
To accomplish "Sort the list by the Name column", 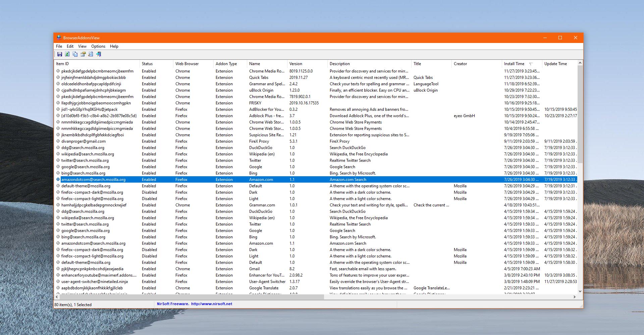I will 254,63.
